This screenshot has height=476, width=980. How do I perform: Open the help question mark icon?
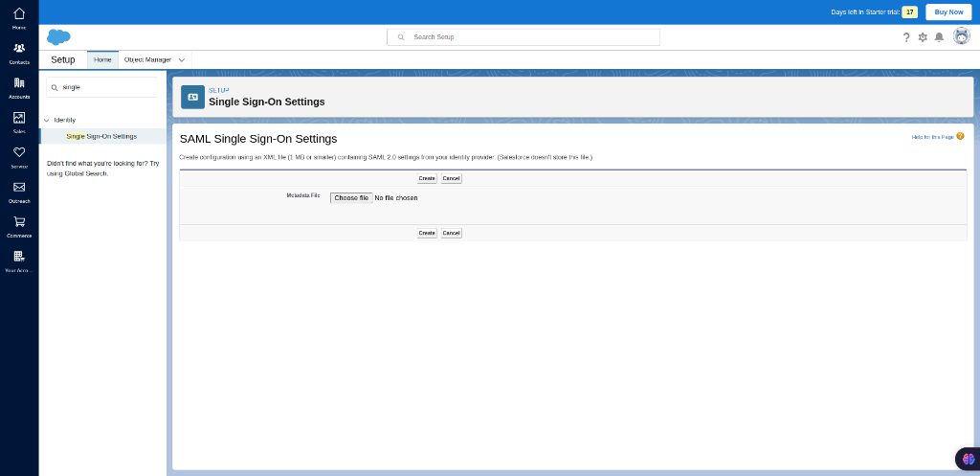click(906, 37)
